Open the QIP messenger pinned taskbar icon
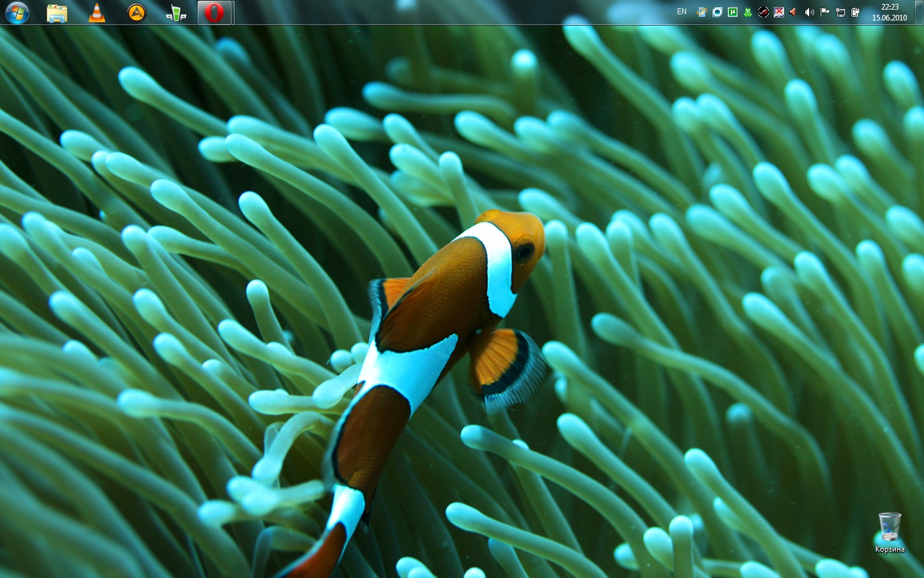 point(176,13)
